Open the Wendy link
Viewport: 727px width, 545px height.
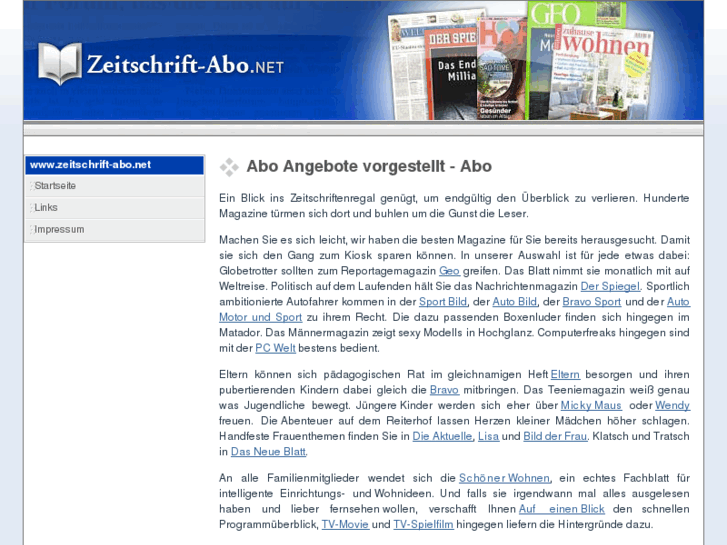point(672,405)
